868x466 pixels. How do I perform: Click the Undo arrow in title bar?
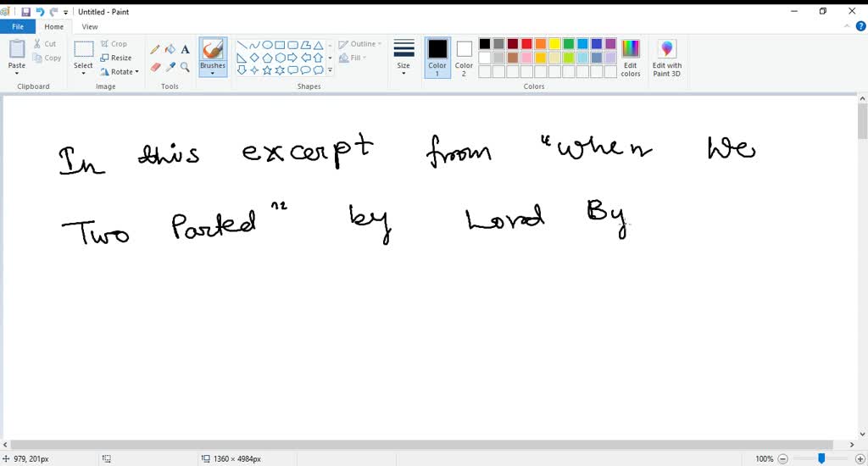pyautogui.click(x=40, y=12)
